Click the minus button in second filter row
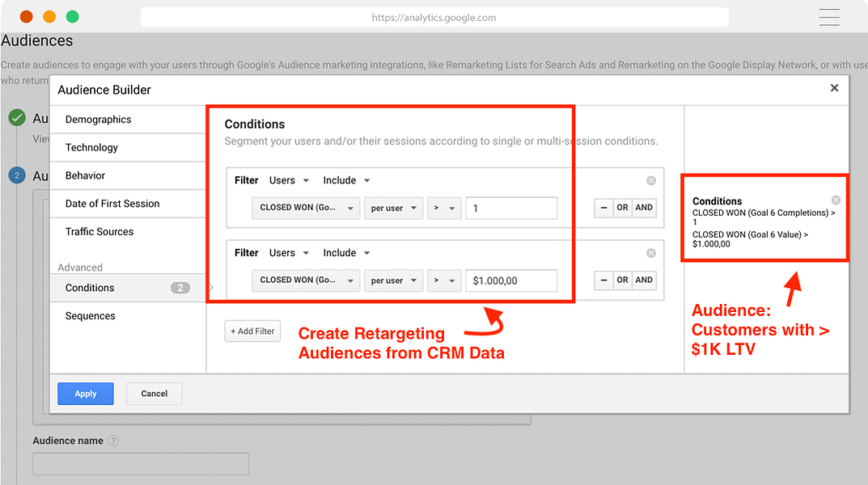The height and width of the screenshot is (485, 868). (x=603, y=280)
